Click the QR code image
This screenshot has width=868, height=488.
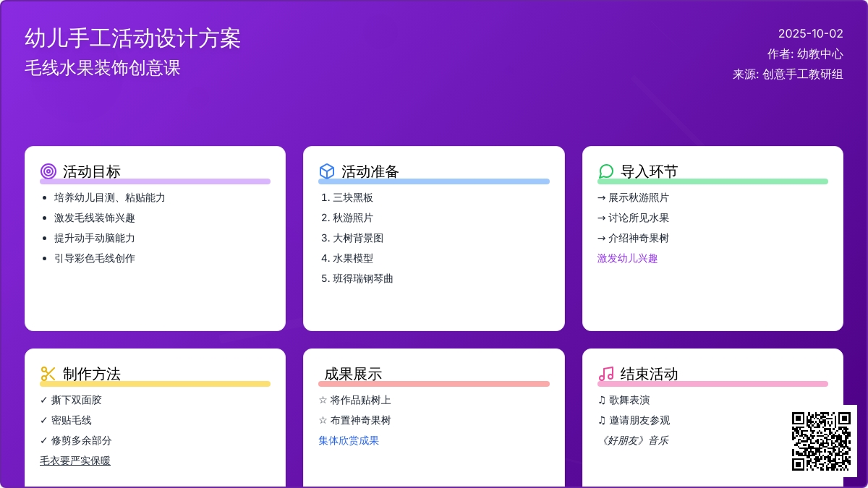click(821, 441)
